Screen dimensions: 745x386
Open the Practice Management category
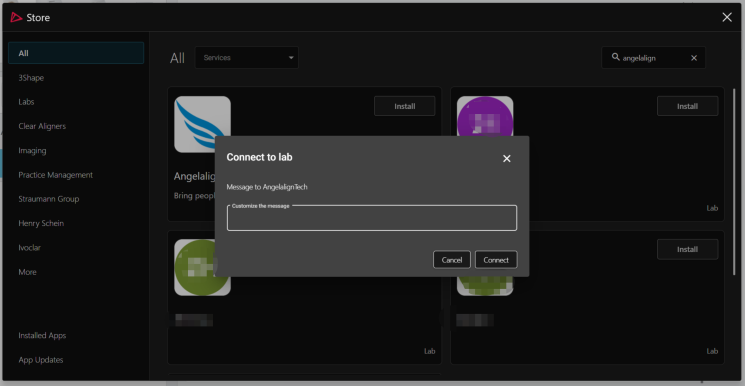click(56, 174)
